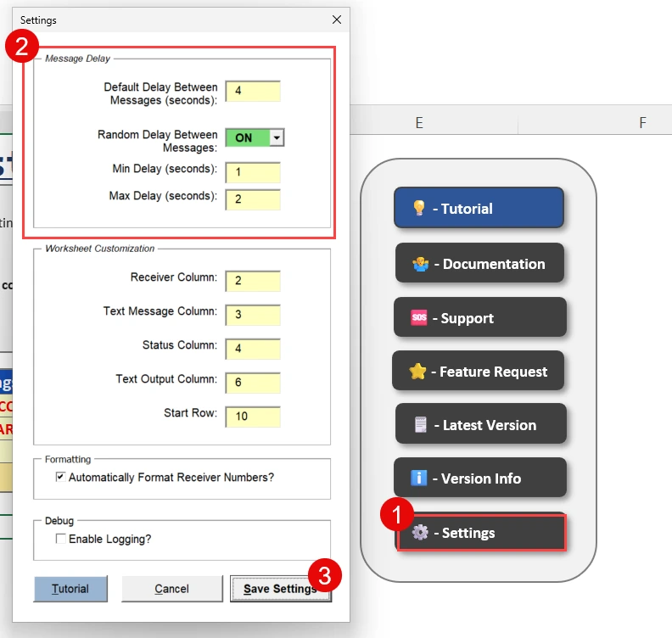
Task: Click the gear icon on Settings button
Action: click(420, 532)
